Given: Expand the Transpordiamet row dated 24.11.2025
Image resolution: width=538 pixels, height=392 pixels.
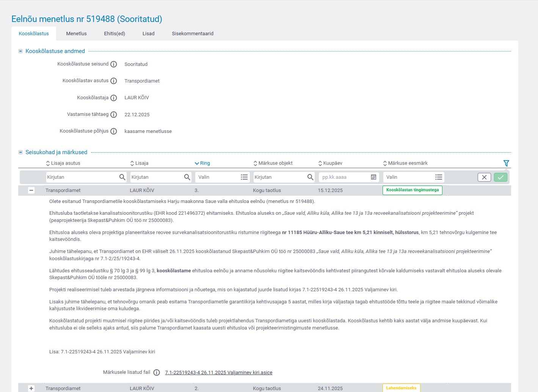Looking at the screenshot, I should [31, 388].
